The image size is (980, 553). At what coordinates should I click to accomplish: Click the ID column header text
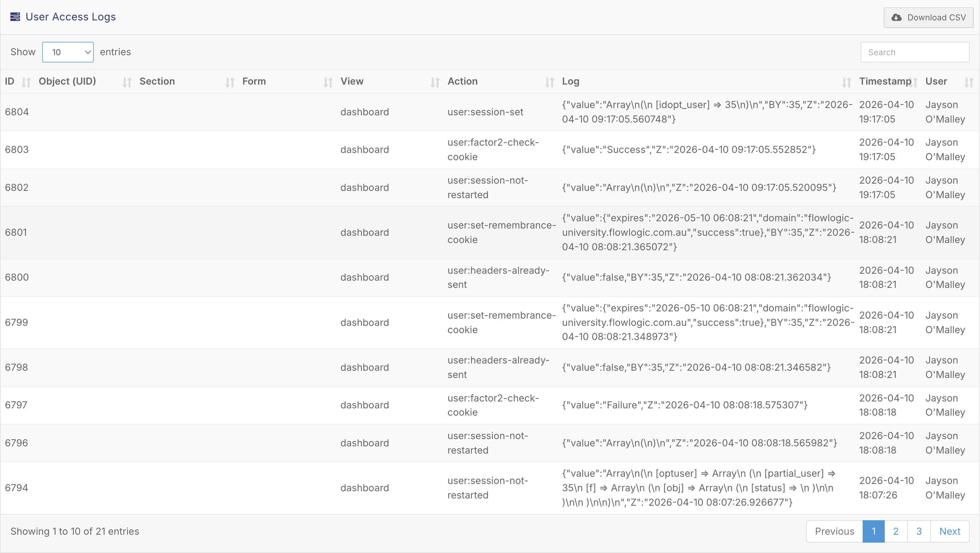[x=10, y=81]
